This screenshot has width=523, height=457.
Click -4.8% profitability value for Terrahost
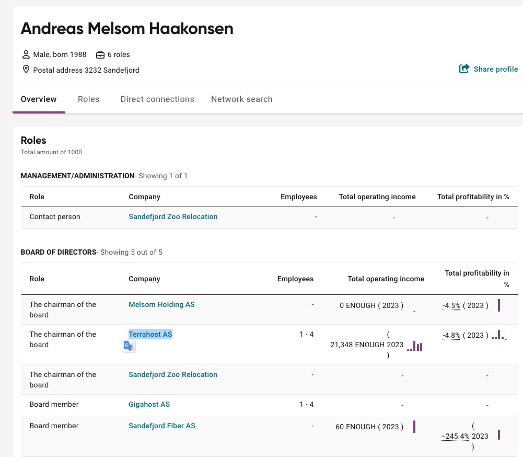click(x=451, y=335)
